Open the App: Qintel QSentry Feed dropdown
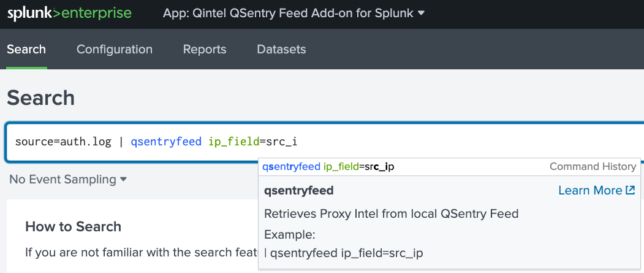Image resolution: width=644 pixels, height=273 pixels. point(294,13)
